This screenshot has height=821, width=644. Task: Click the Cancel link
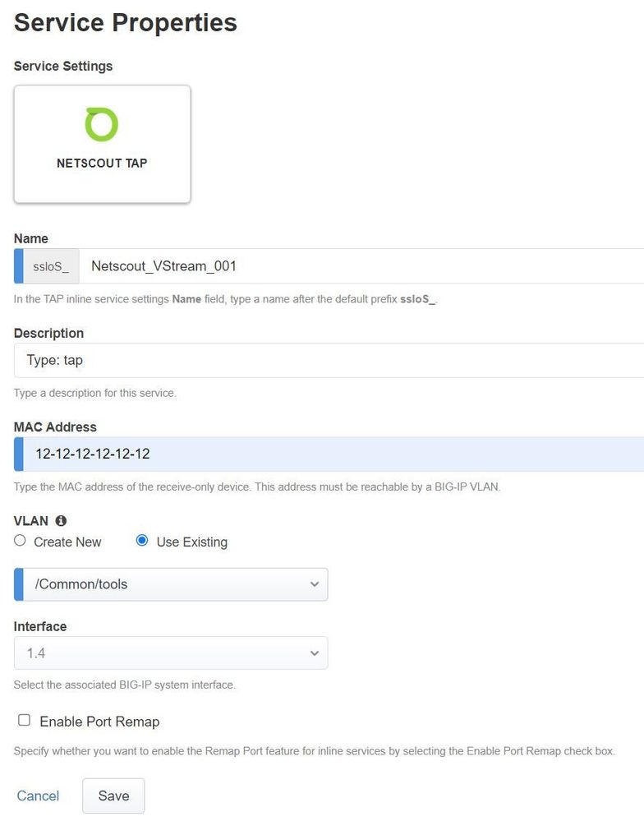click(x=38, y=796)
